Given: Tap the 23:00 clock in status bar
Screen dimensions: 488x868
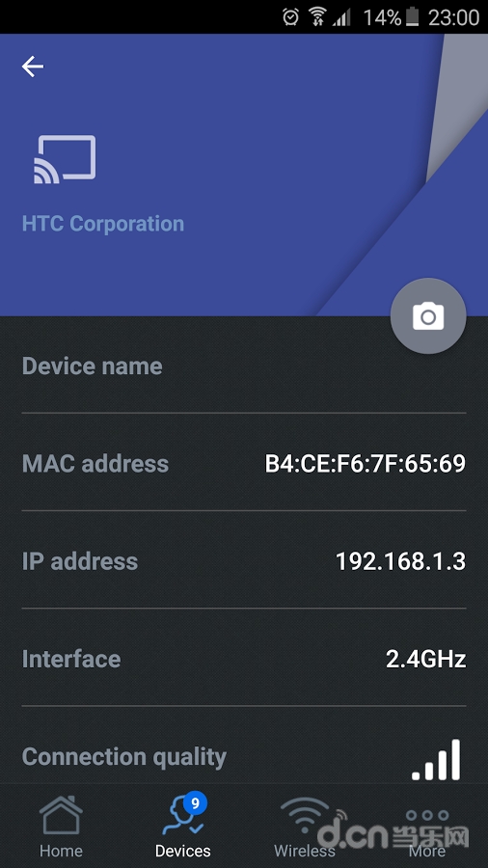Looking at the screenshot, I should [x=453, y=17].
